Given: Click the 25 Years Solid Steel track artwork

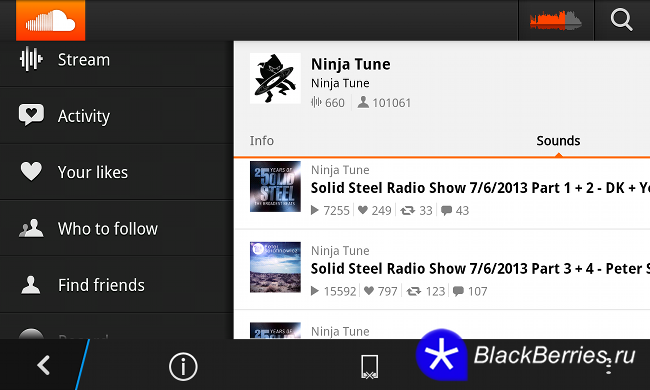Looking at the screenshot, I should click(x=275, y=187).
